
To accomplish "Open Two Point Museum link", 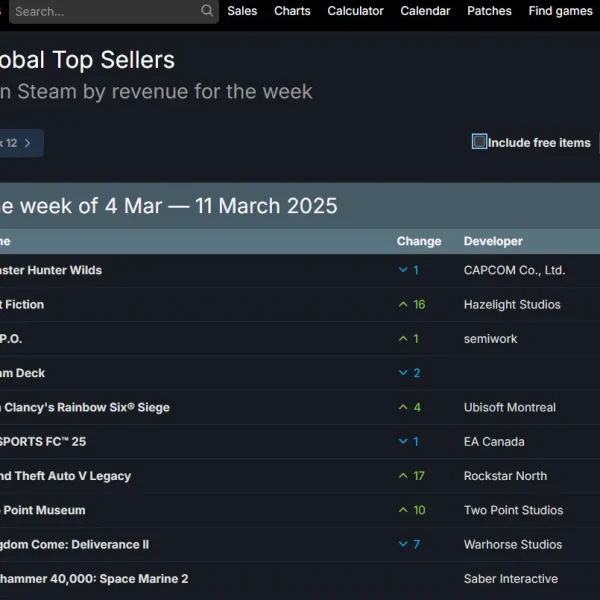I will pos(42,510).
